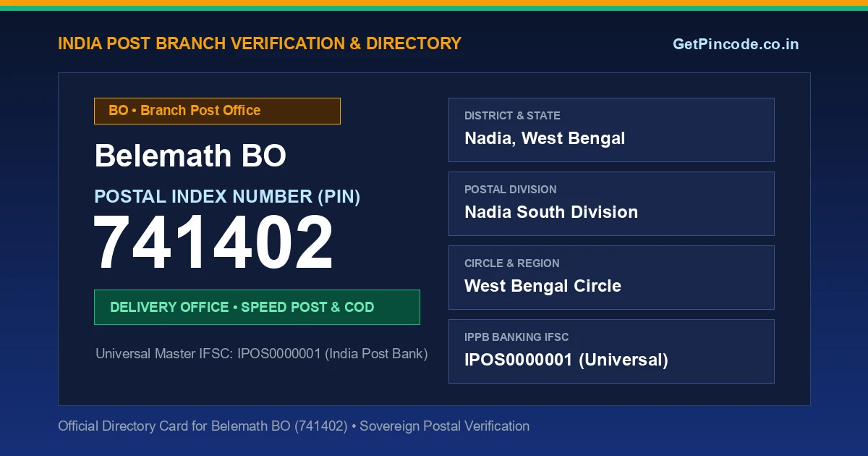The height and width of the screenshot is (456, 868).
Task: Click the Postal Index Number (PIN) label
Action: pyautogui.click(x=227, y=196)
